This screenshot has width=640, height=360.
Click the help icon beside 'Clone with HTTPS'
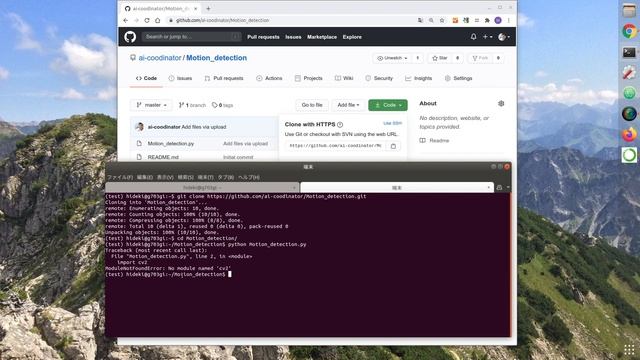(x=340, y=124)
